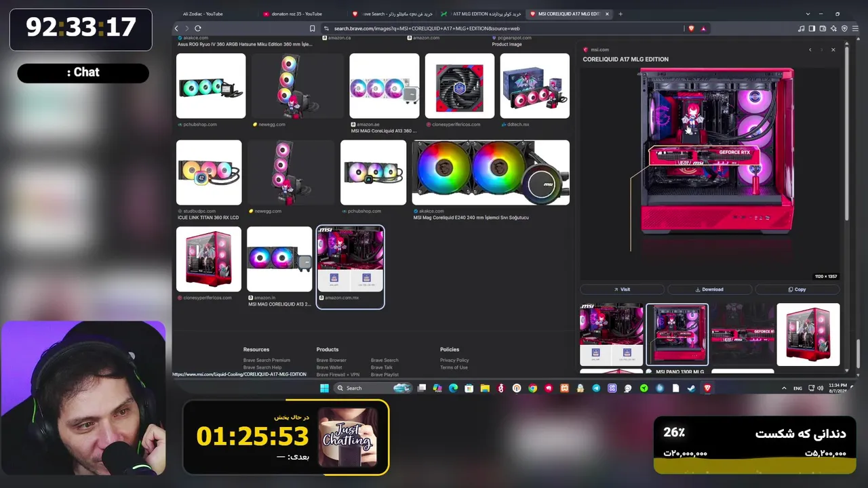Screen dimensions: 868x488
Task: Bookmark this page in the address bar
Action: click(313, 28)
